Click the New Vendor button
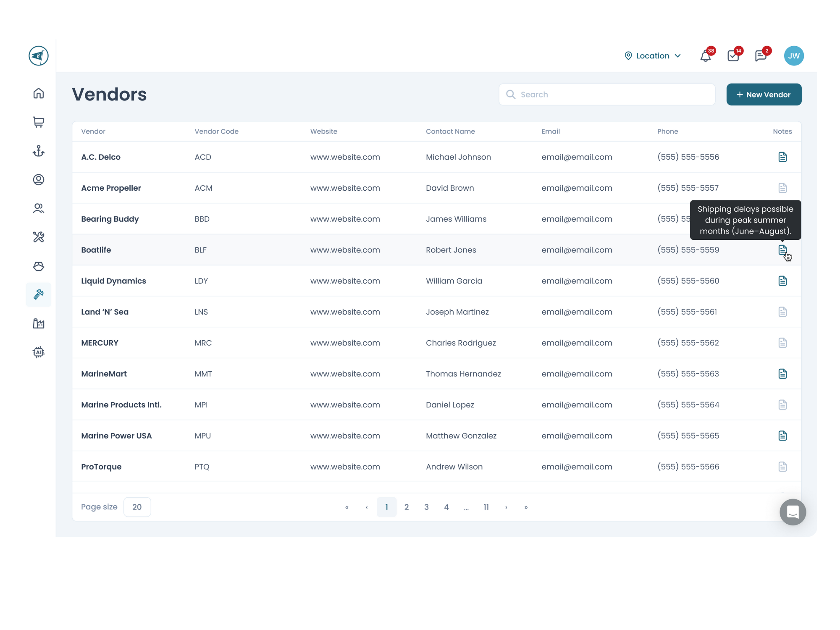The image size is (840, 630). click(764, 94)
